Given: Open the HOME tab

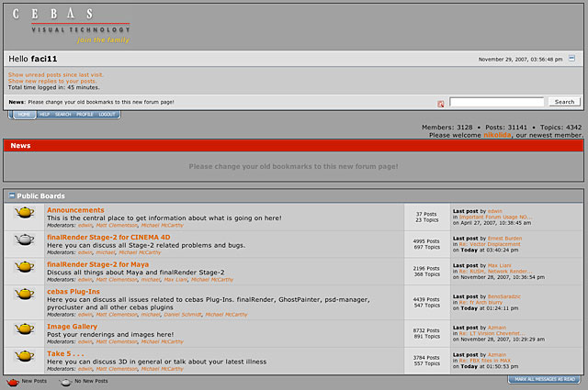Looking at the screenshot, I should [x=25, y=115].
